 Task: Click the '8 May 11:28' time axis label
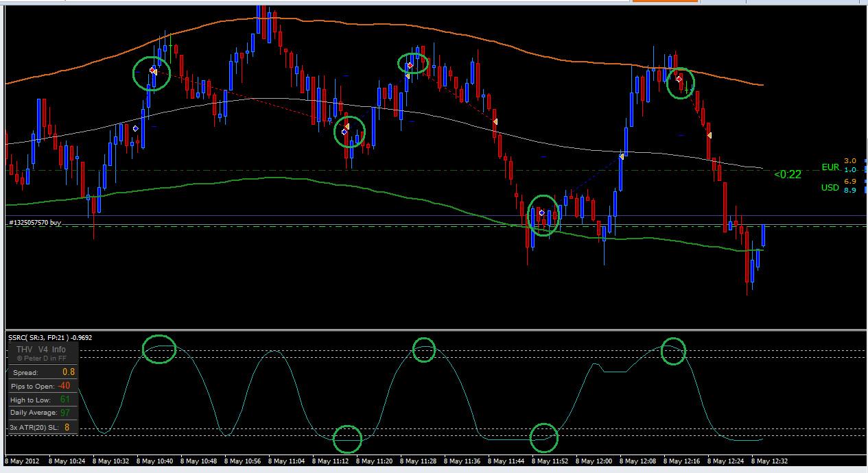419,461
